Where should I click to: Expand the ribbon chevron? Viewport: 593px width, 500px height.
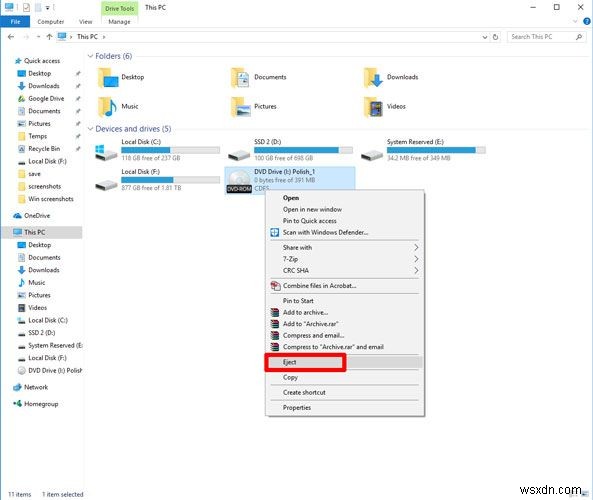point(575,22)
